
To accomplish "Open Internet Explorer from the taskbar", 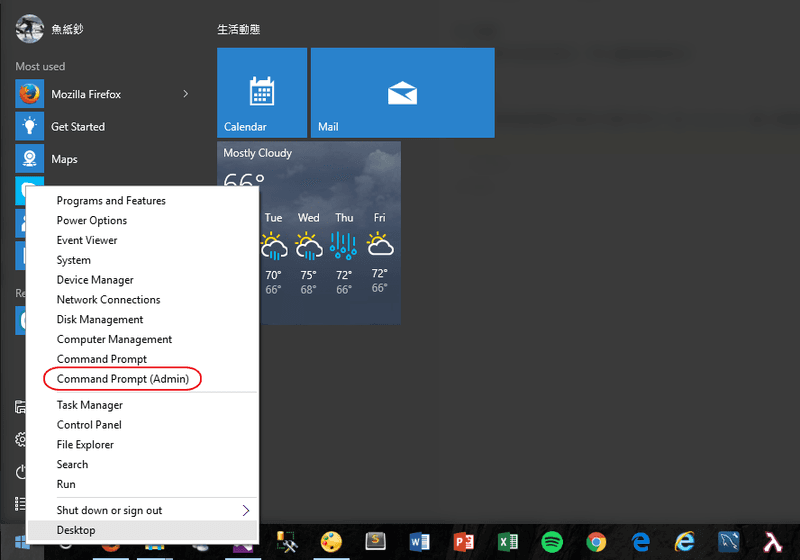I will point(684,542).
